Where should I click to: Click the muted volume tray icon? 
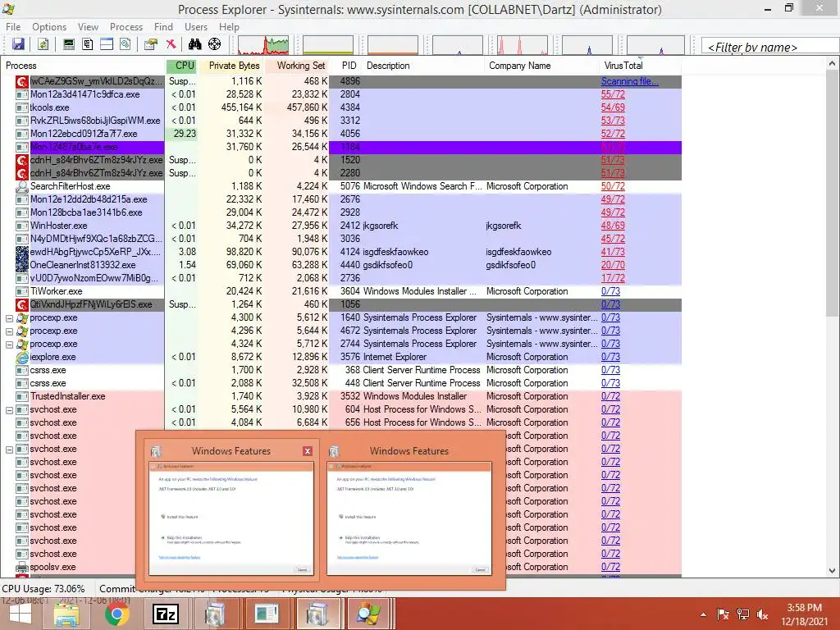pos(762,614)
